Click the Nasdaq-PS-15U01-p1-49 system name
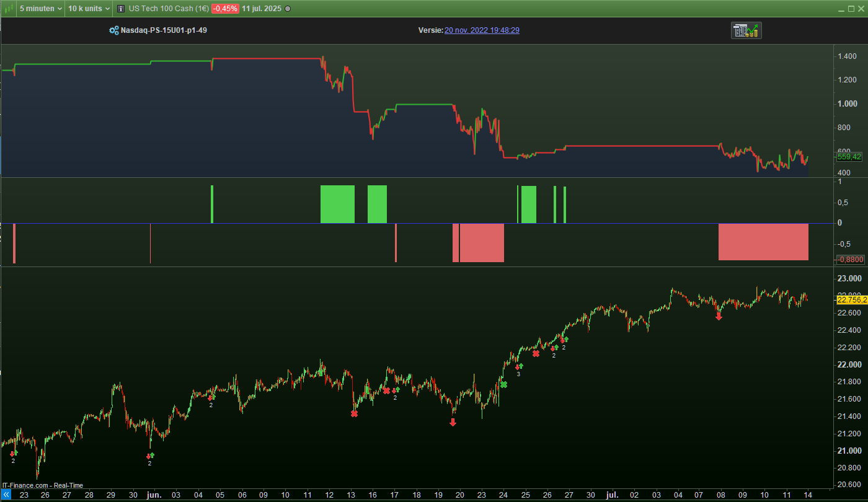Image resolution: width=868 pixels, height=502 pixels. [x=164, y=30]
